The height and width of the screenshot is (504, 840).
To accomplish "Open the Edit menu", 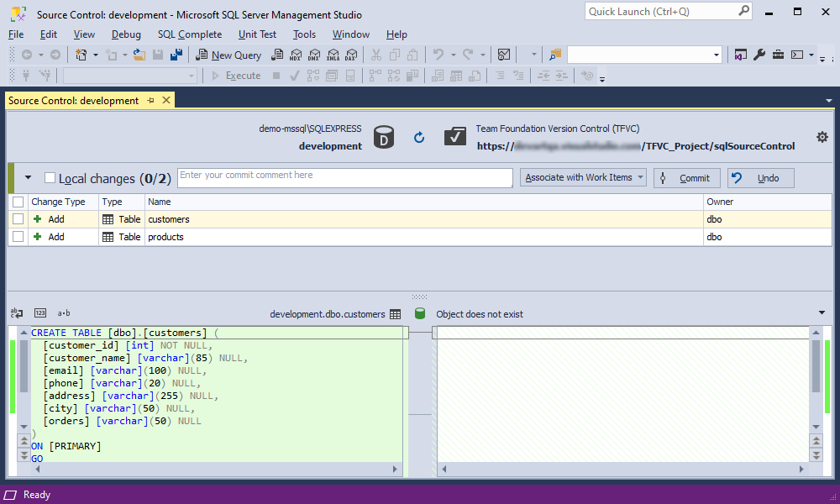I will coord(48,34).
